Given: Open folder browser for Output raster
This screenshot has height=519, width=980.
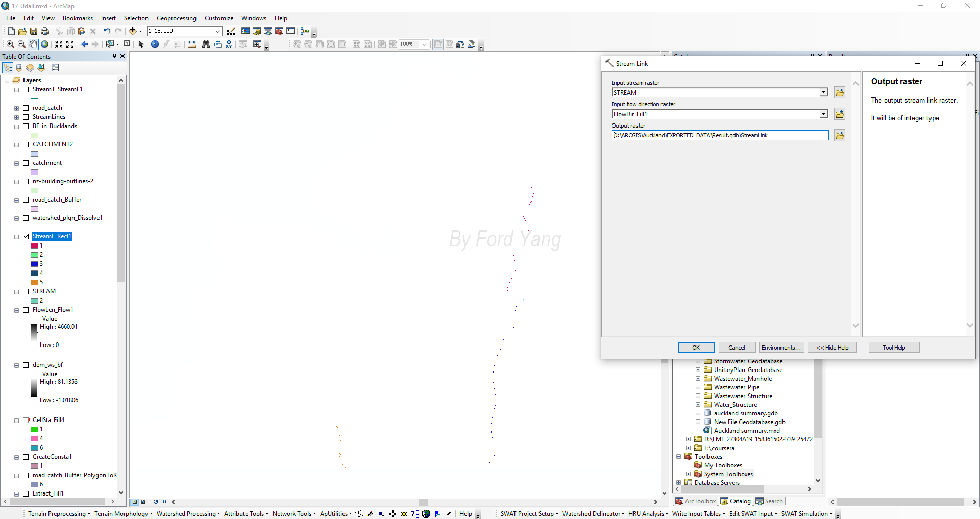Looking at the screenshot, I should tap(839, 136).
